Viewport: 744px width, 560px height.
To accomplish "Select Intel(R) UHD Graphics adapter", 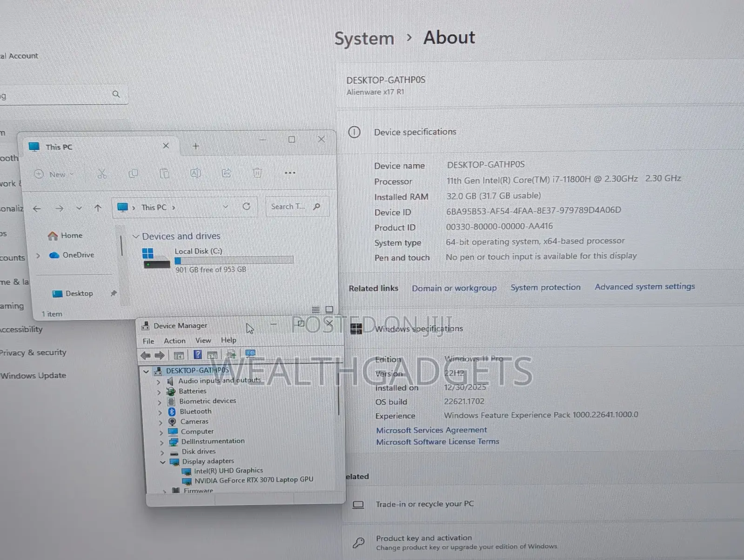I will (228, 471).
